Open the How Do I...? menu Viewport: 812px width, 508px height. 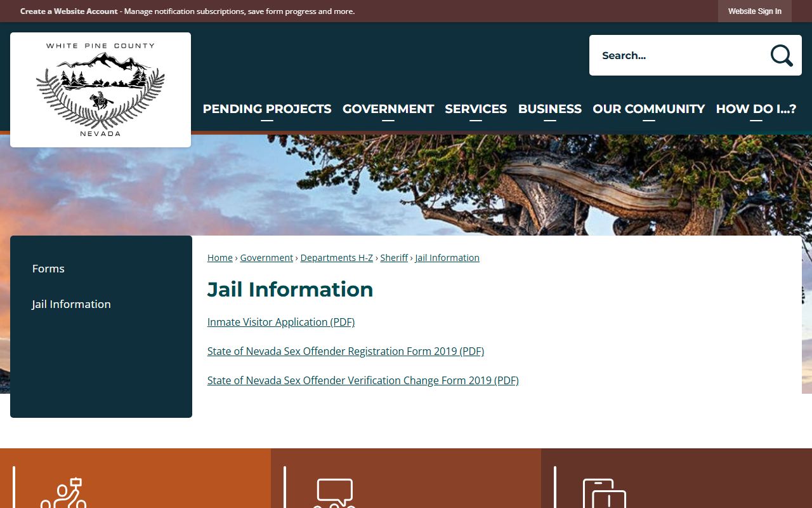(756, 109)
